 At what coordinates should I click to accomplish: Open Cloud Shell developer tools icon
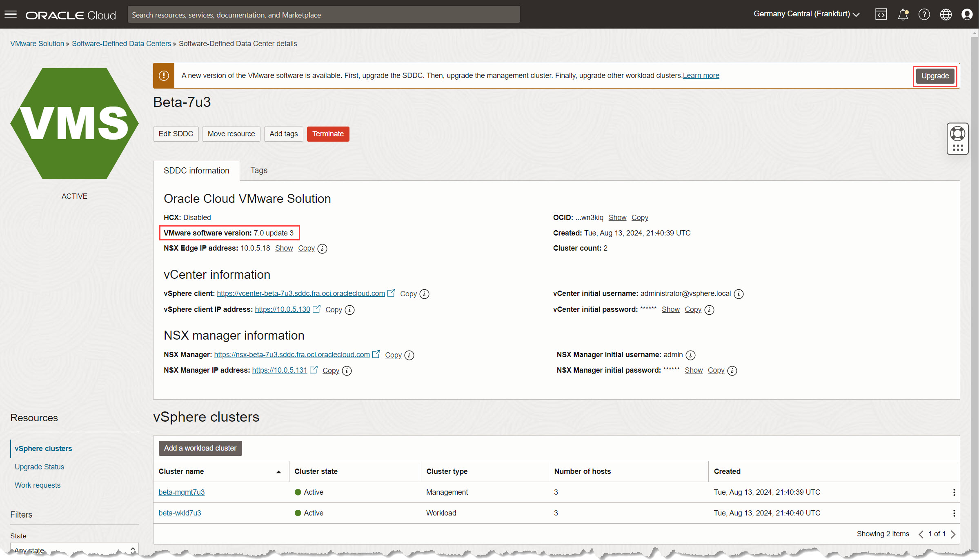point(881,14)
